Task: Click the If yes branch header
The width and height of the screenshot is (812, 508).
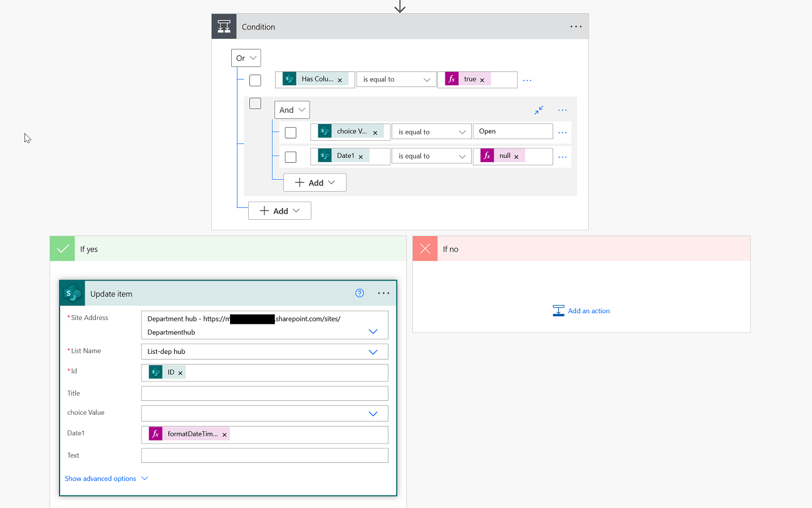Action: pos(228,249)
